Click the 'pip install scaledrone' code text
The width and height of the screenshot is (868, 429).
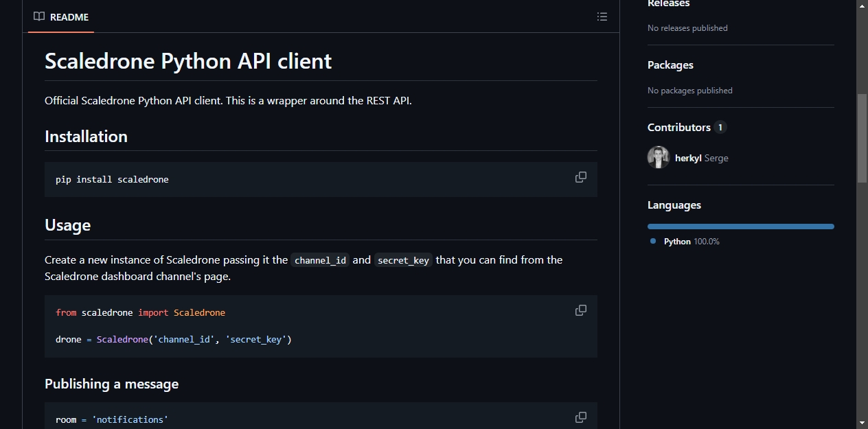112,180
